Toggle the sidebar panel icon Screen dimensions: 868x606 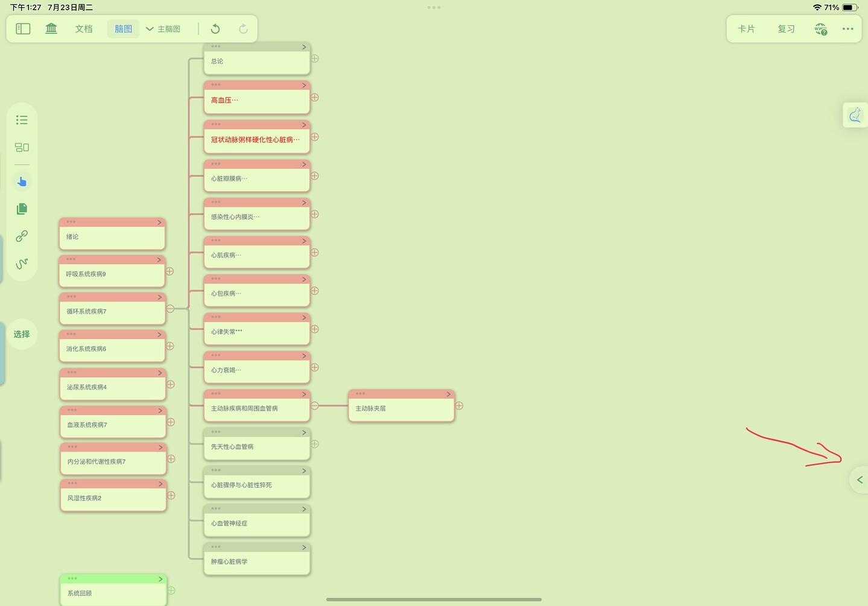point(23,29)
